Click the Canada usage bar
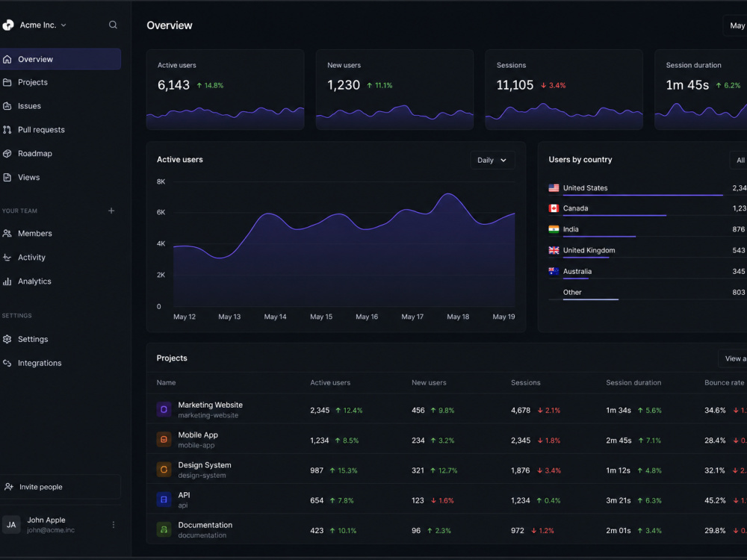 tap(615, 216)
